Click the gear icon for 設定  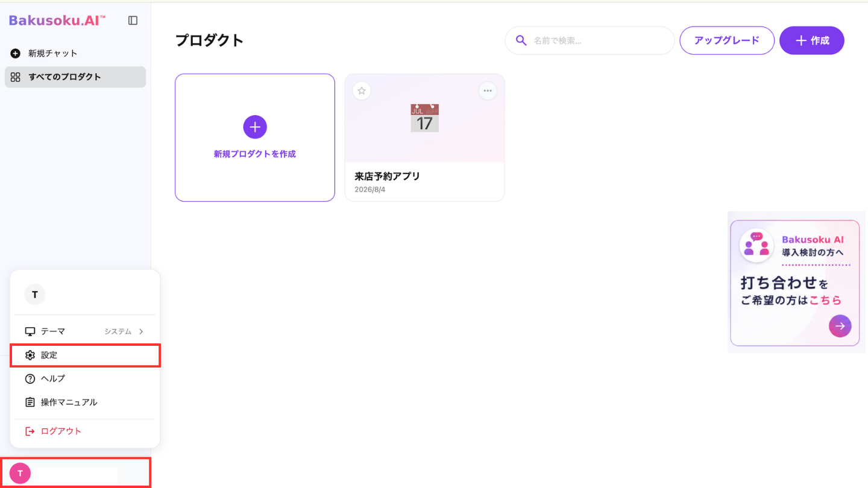pyautogui.click(x=30, y=355)
